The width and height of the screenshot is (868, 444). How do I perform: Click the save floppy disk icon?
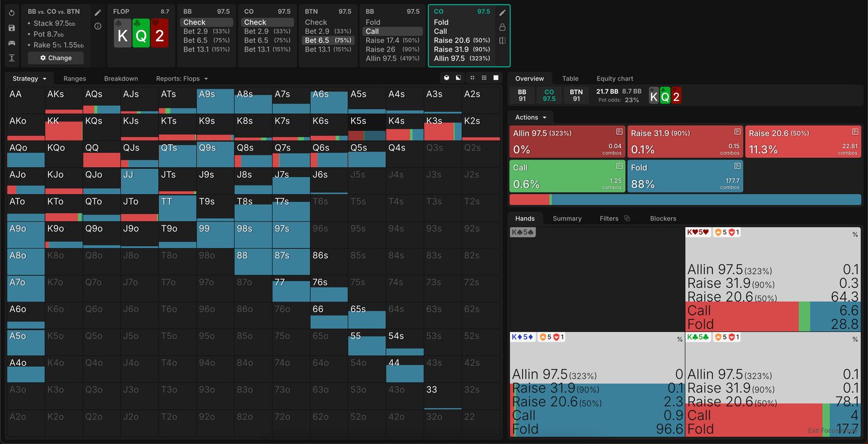click(x=11, y=28)
